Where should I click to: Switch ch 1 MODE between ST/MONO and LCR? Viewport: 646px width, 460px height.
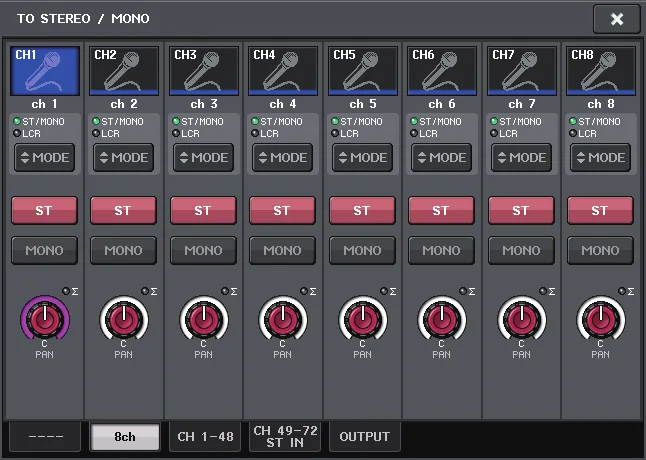pos(44,157)
